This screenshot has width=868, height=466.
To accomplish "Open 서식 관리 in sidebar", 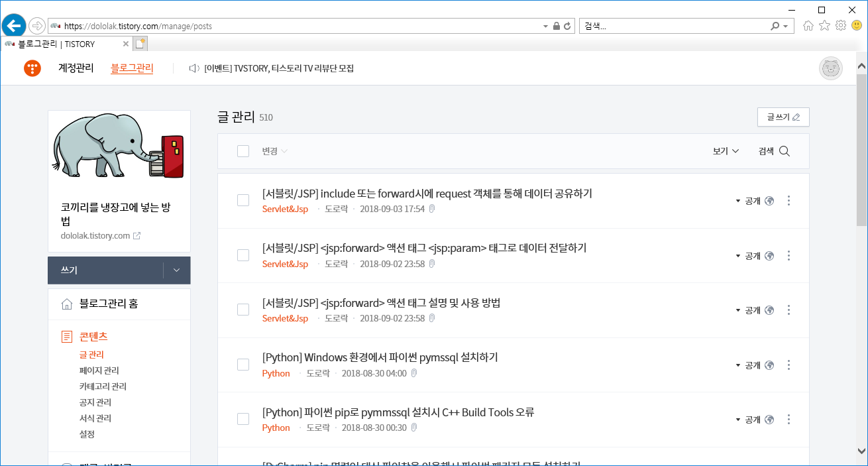I will (x=95, y=418).
